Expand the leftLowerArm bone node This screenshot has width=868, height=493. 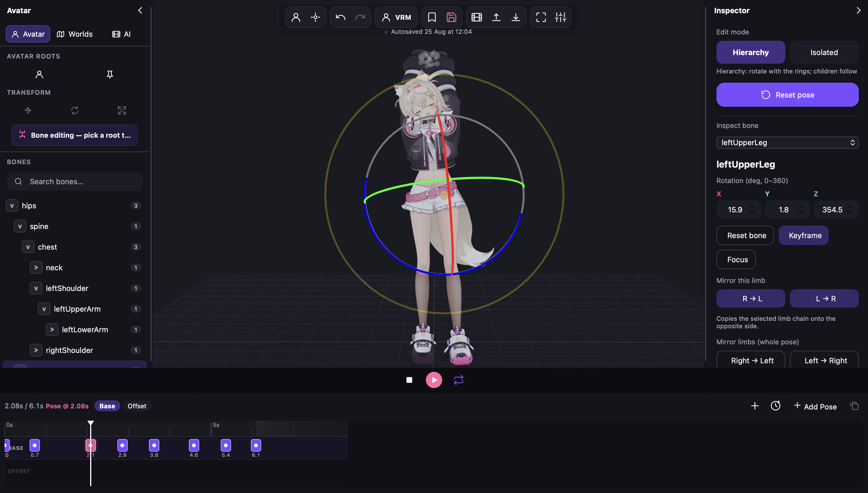click(52, 329)
